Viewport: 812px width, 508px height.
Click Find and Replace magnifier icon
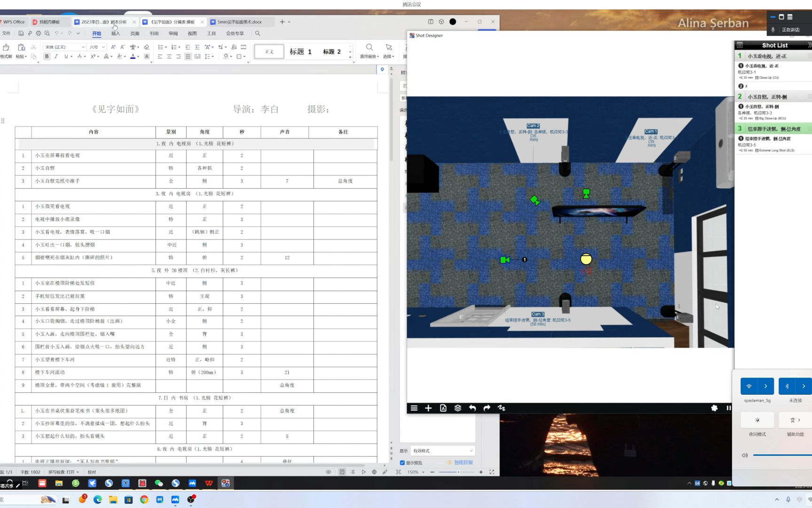click(x=369, y=48)
